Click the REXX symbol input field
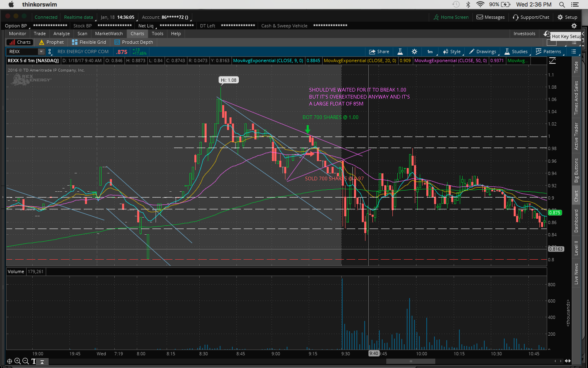Image resolution: width=588 pixels, height=368 pixels. tap(23, 52)
